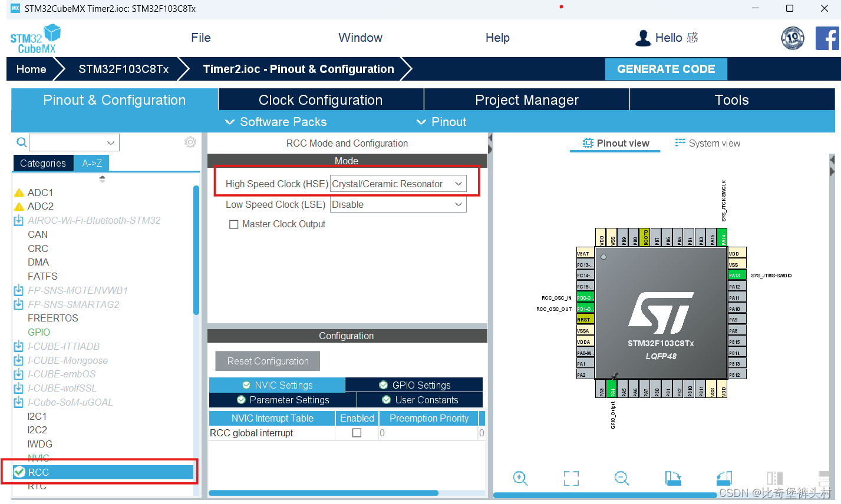This screenshot has width=841, height=504.
Task: Go to Home in the breadcrumb
Action: tap(31, 69)
